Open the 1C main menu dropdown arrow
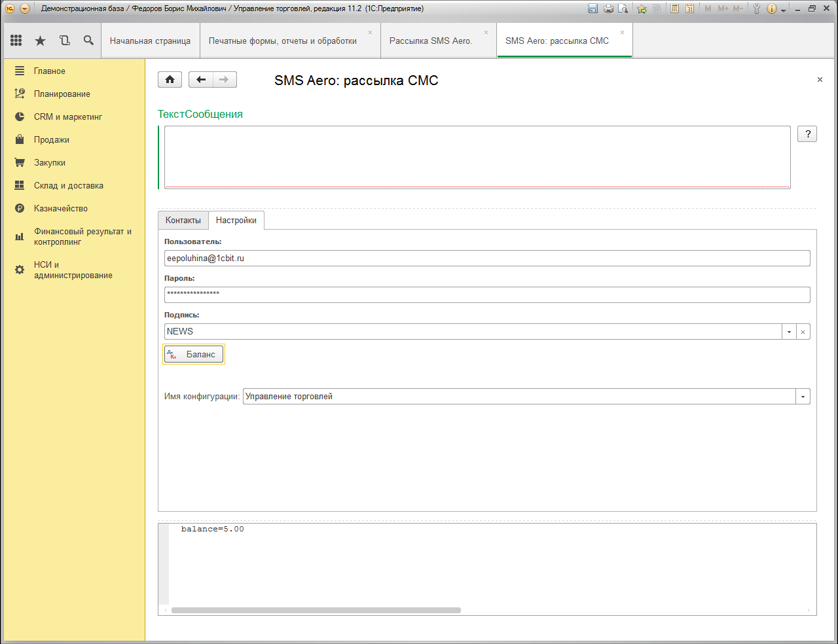This screenshot has height=644, width=838. (25, 9)
